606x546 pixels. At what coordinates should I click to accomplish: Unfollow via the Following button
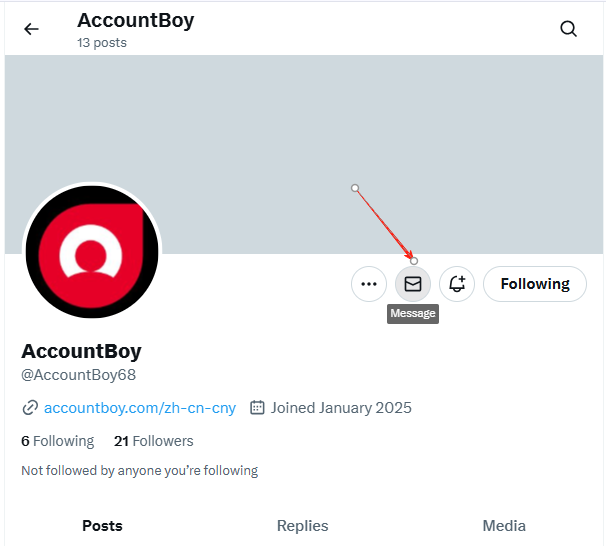pos(535,284)
